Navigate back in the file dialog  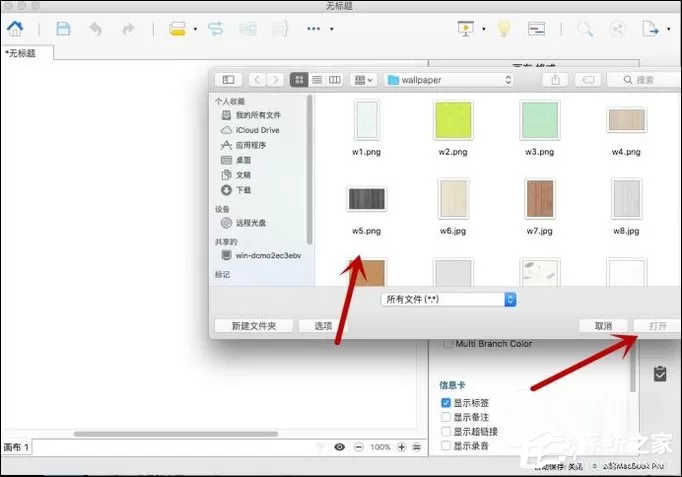click(257, 80)
